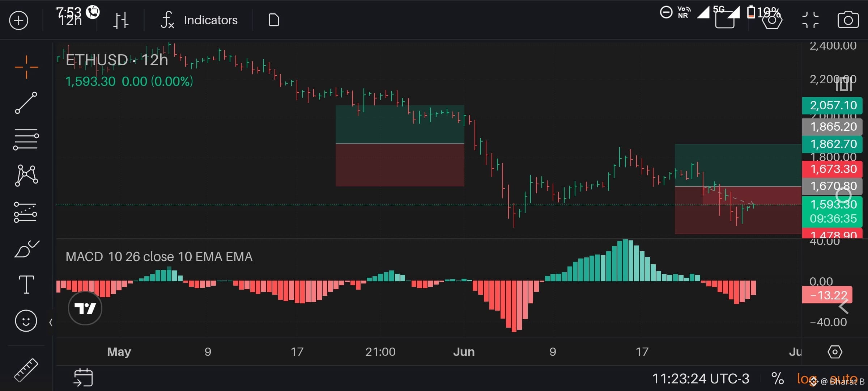The height and width of the screenshot is (391, 868).
Task: Select the ruler measure tool
Action: click(26, 370)
